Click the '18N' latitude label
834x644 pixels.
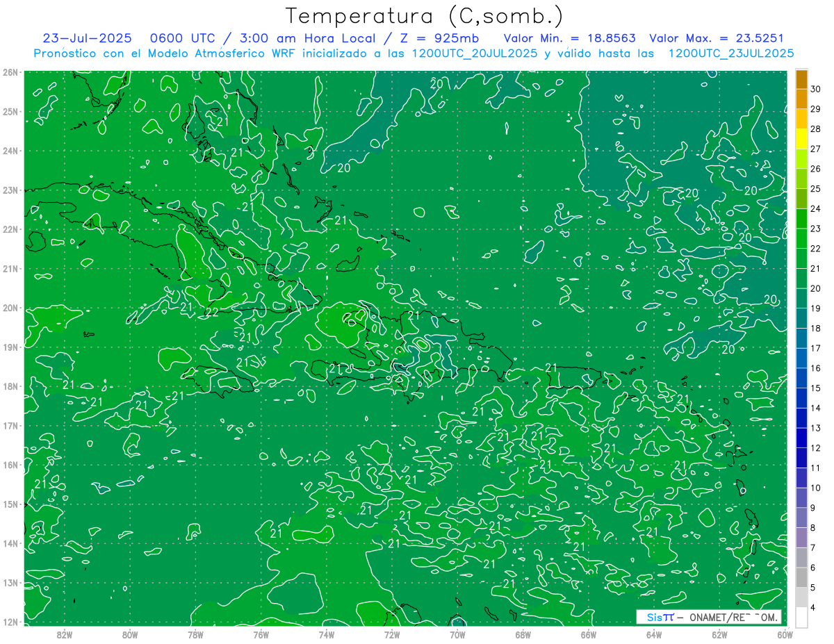10,386
